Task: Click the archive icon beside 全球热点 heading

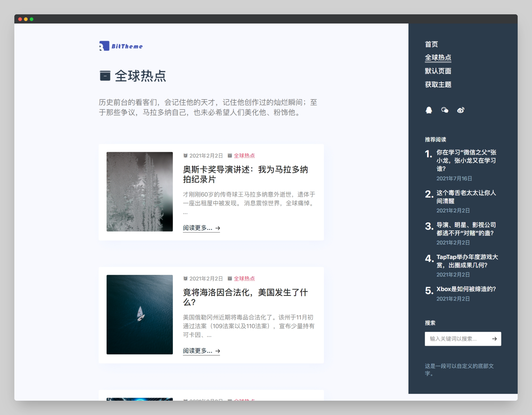Action: (x=105, y=76)
